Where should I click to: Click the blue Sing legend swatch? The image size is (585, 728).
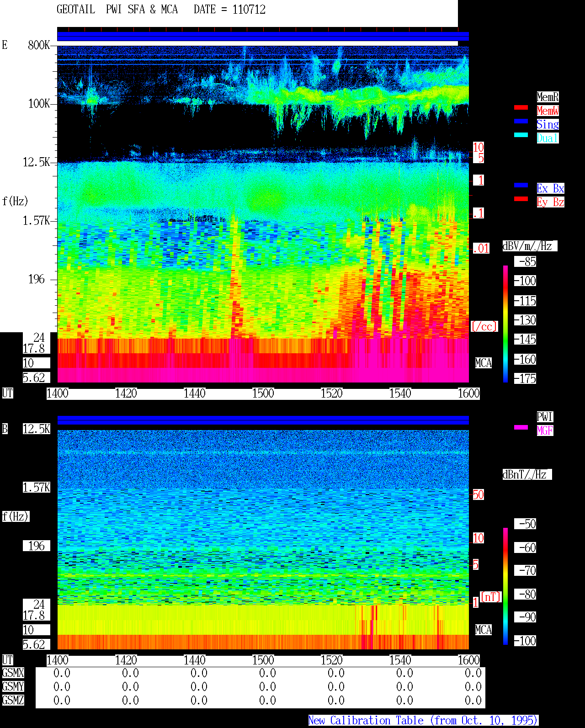click(x=521, y=121)
